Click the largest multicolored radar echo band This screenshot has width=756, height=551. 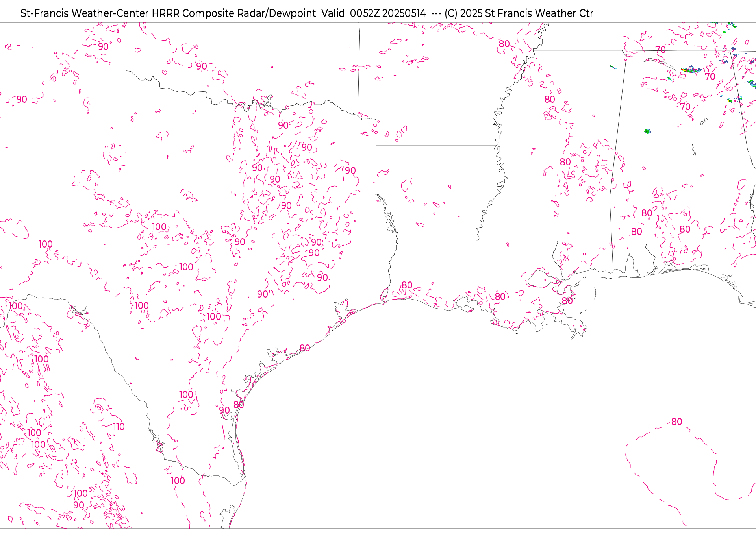[x=691, y=70]
